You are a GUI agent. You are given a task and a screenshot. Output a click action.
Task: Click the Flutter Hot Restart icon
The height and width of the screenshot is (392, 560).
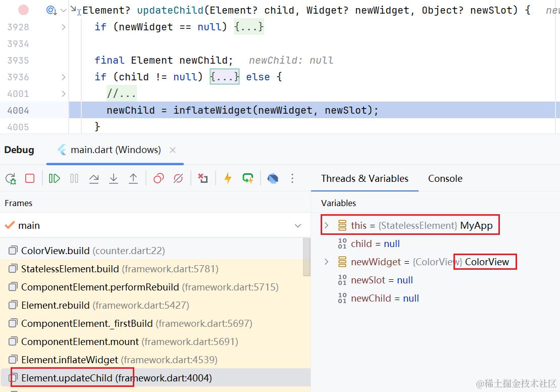click(x=247, y=178)
